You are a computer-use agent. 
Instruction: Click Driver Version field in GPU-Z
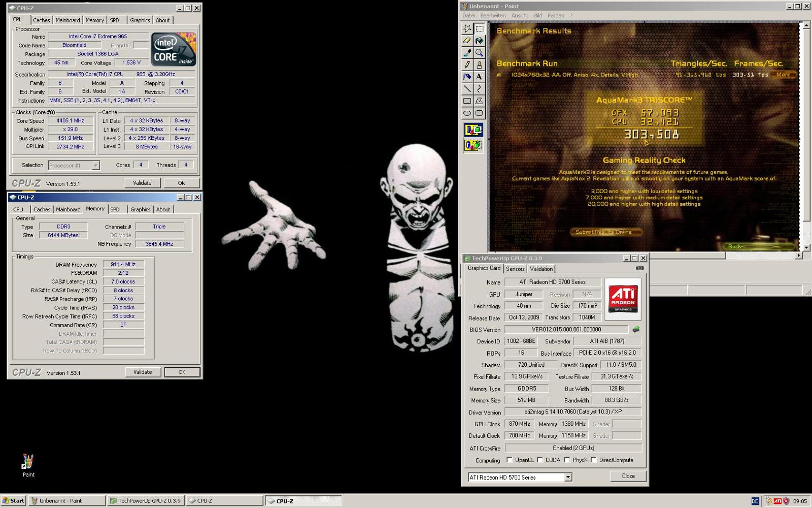coord(573,412)
